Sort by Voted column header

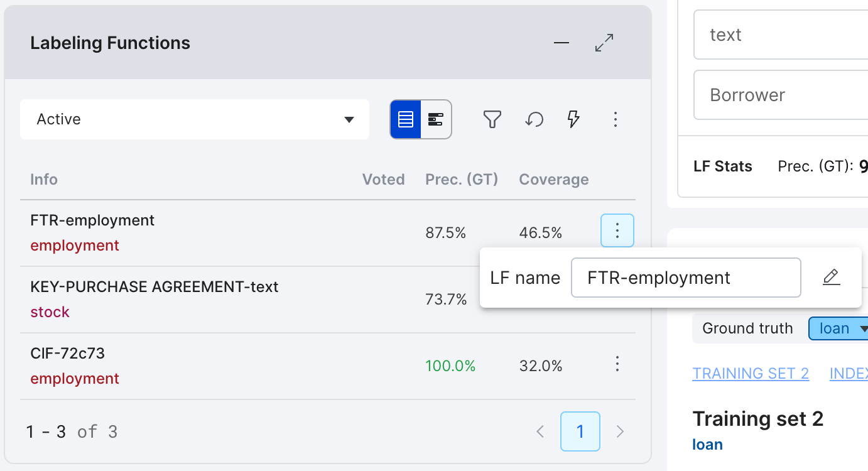click(x=383, y=180)
